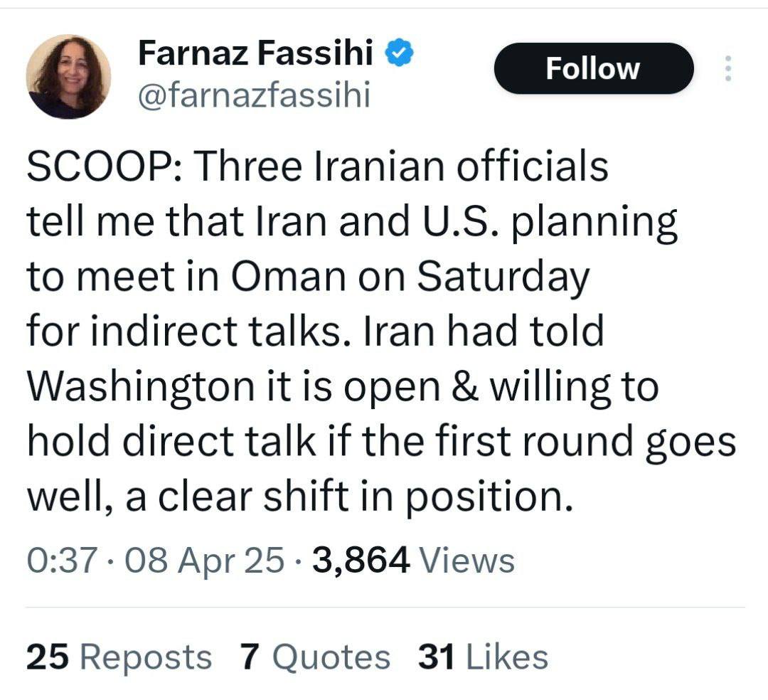Open the @farnazfassihi handle link
This screenshot has height=700, width=768.
pyautogui.click(x=253, y=95)
